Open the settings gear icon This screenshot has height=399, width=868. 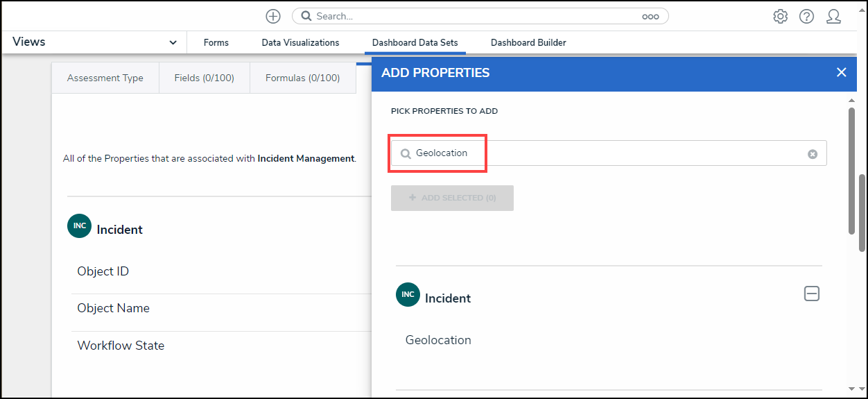click(x=780, y=16)
